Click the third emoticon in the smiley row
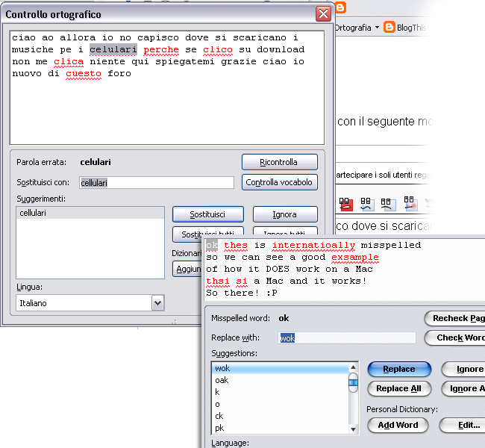 click(x=388, y=203)
